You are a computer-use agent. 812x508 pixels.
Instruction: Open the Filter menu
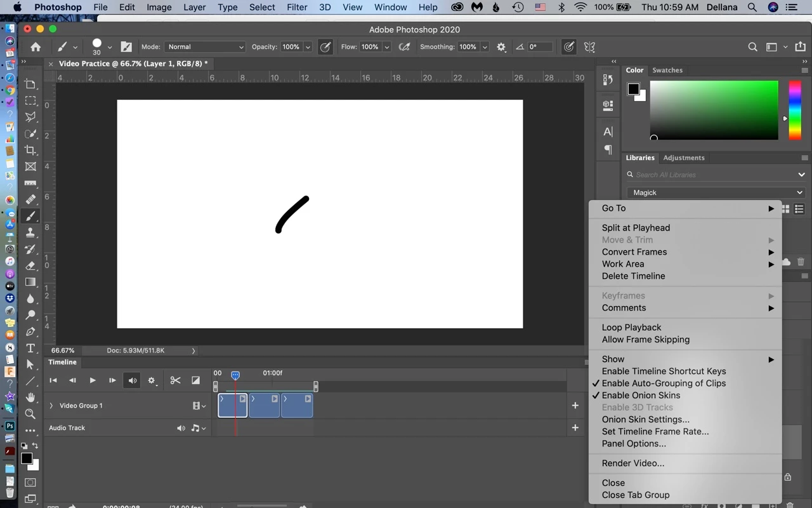(x=297, y=8)
